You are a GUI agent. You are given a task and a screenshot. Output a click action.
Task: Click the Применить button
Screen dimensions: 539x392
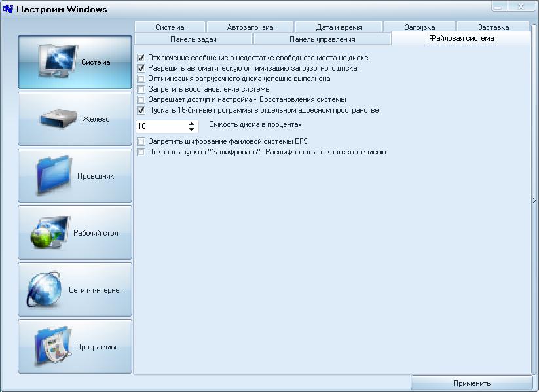[x=472, y=383]
